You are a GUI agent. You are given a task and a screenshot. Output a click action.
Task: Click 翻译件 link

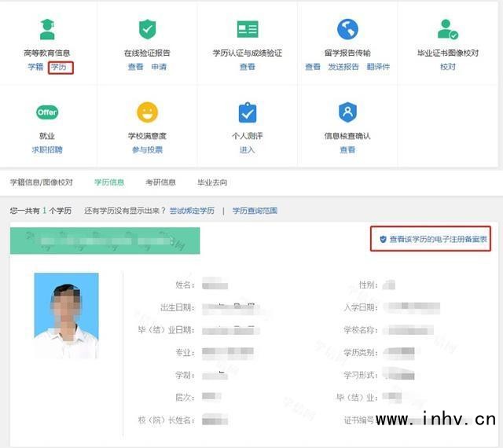(x=378, y=67)
